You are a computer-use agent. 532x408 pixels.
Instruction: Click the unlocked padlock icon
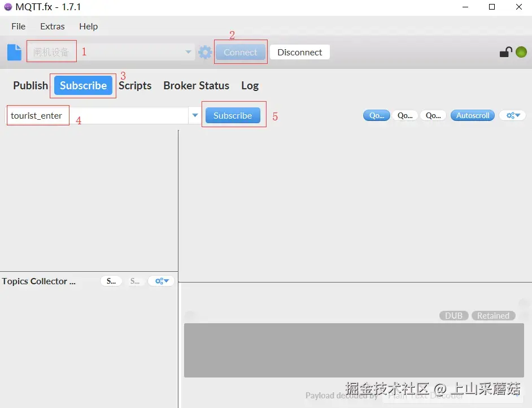(x=505, y=52)
